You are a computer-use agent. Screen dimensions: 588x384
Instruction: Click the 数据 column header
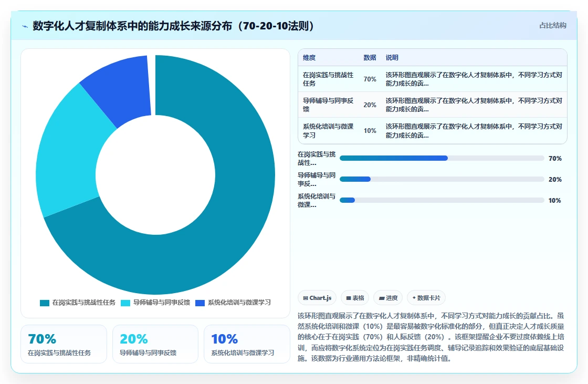tap(370, 57)
